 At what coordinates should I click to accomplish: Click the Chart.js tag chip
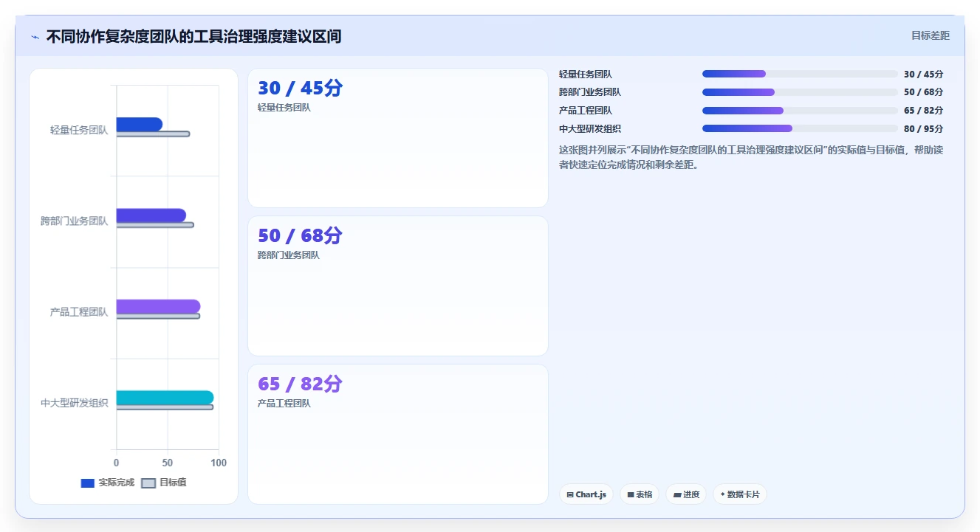tap(586, 494)
